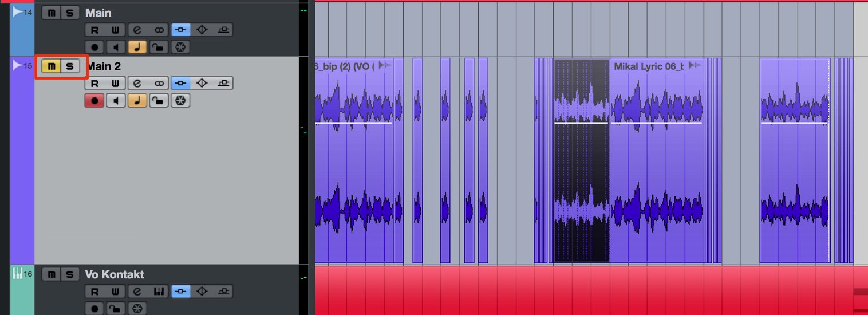
Task: Select the red MIDI part on Vo Kontakt
Action: pos(584,290)
